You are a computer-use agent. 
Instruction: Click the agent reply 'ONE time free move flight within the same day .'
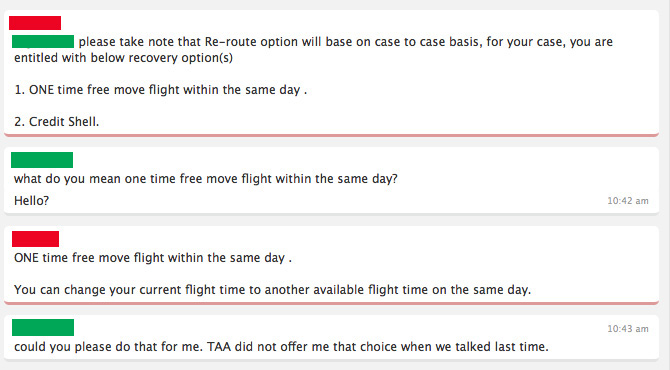(153, 258)
